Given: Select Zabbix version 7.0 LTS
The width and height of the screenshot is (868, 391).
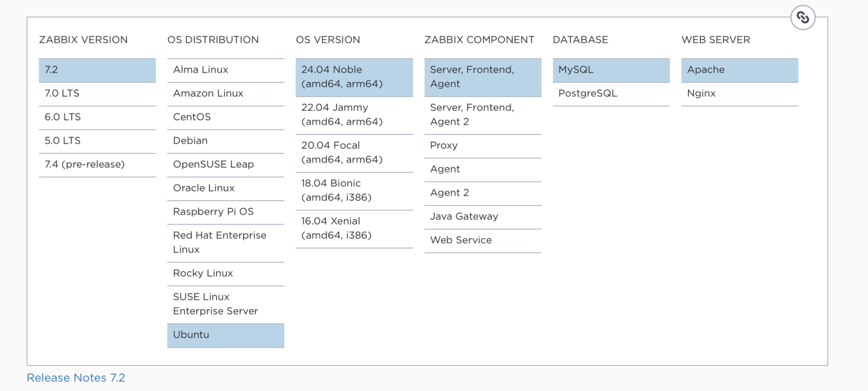Looking at the screenshot, I should [97, 94].
